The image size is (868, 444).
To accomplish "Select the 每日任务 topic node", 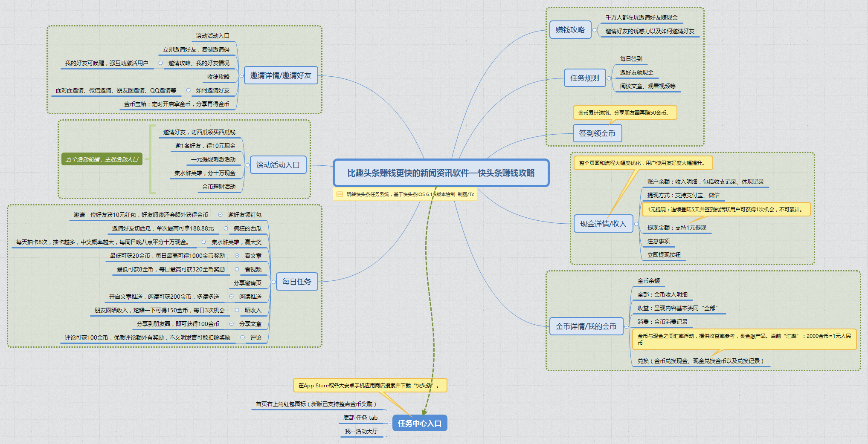I will click(x=297, y=282).
